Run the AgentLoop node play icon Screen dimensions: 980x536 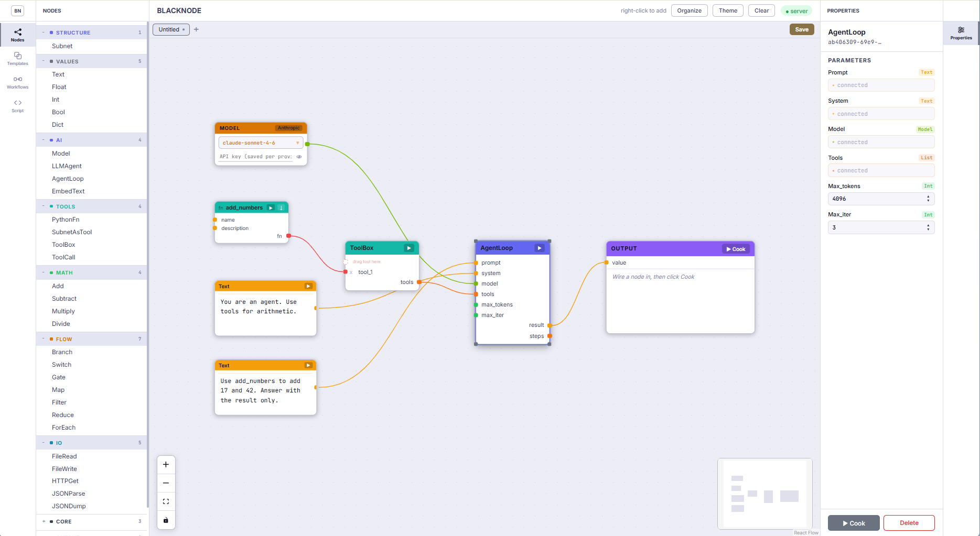click(x=540, y=248)
